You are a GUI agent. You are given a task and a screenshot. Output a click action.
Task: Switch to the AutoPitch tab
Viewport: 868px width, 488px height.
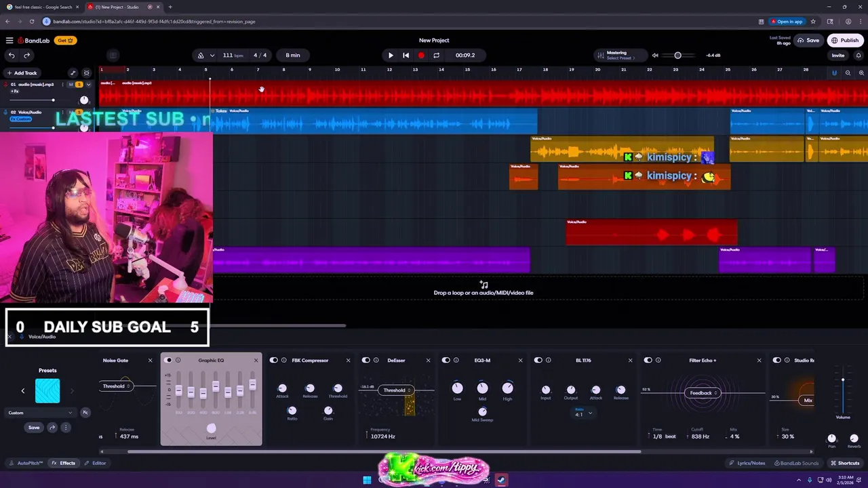coord(26,464)
